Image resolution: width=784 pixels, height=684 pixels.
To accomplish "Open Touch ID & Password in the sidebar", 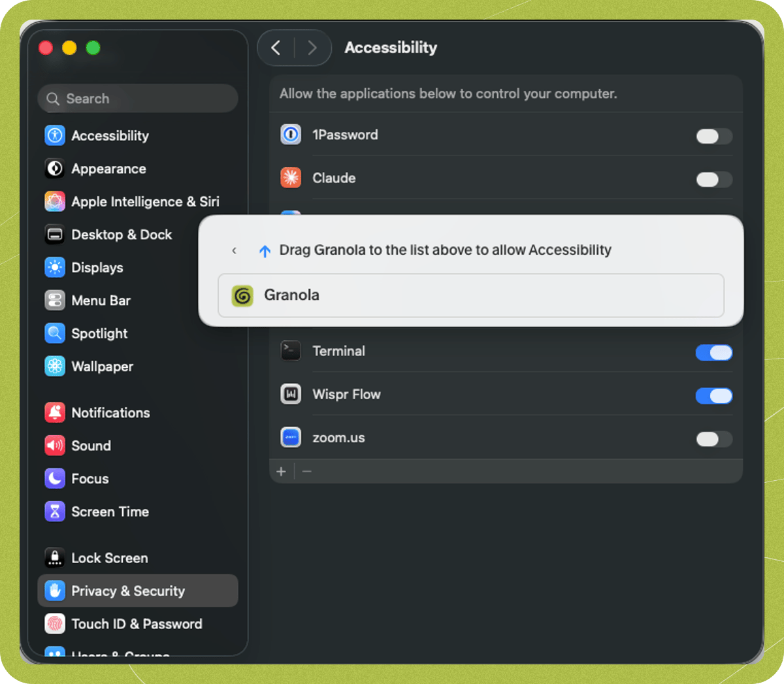I will pos(138,624).
